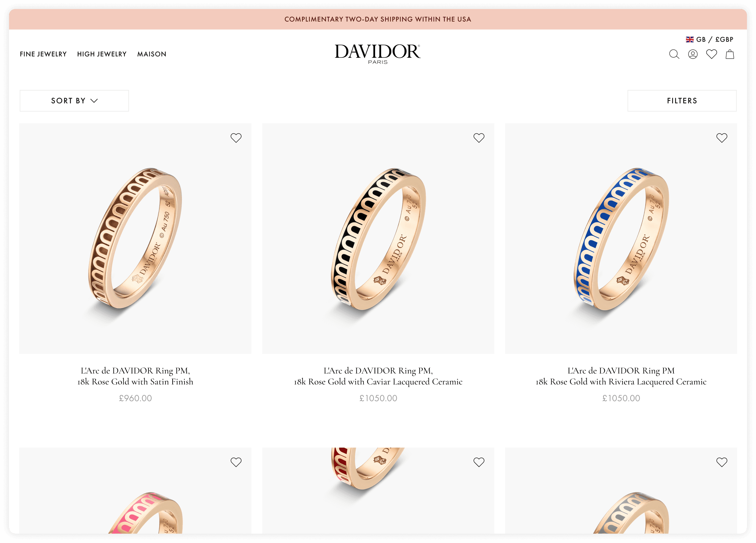Viewport: 756px width, 543px height.
Task: Open the search magnifier icon
Action: coord(674,54)
